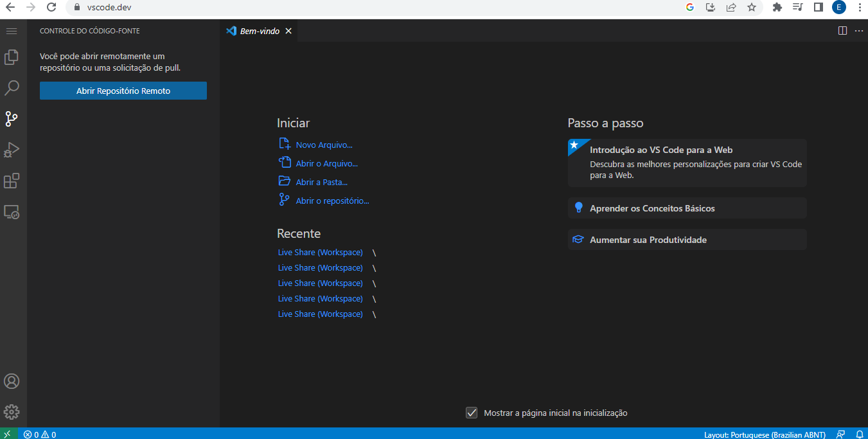The width and height of the screenshot is (868, 439).
Task: Open the Run and Debug view
Action: coord(12,150)
